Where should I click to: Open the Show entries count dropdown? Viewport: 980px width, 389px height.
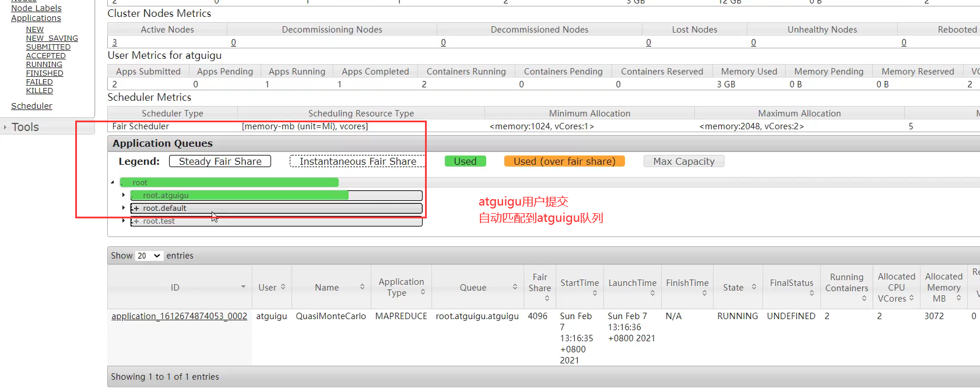click(149, 256)
